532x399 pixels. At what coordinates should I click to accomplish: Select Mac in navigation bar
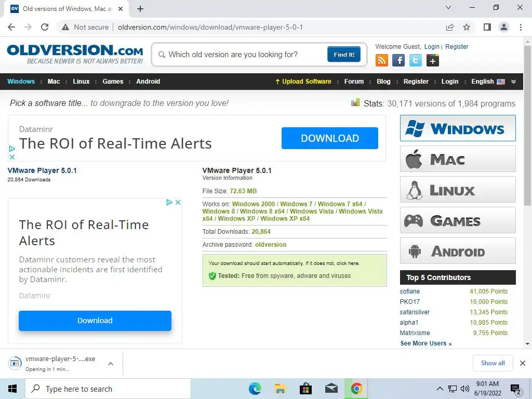(x=54, y=82)
